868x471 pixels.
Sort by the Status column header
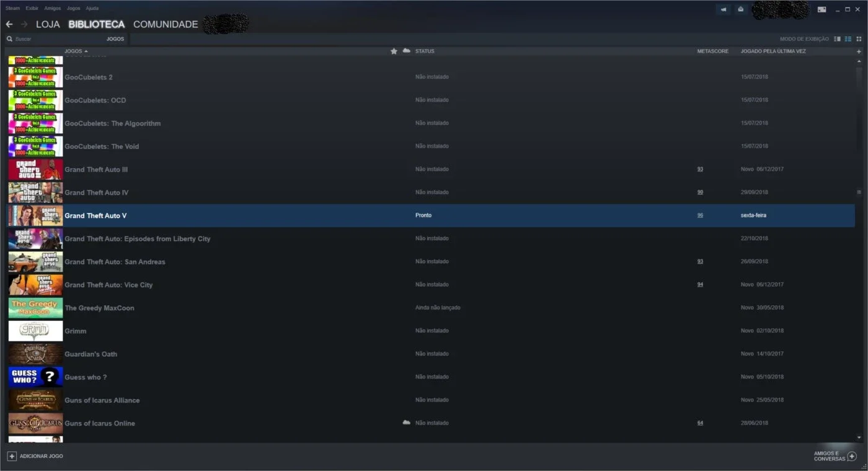[x=425, y=51]
